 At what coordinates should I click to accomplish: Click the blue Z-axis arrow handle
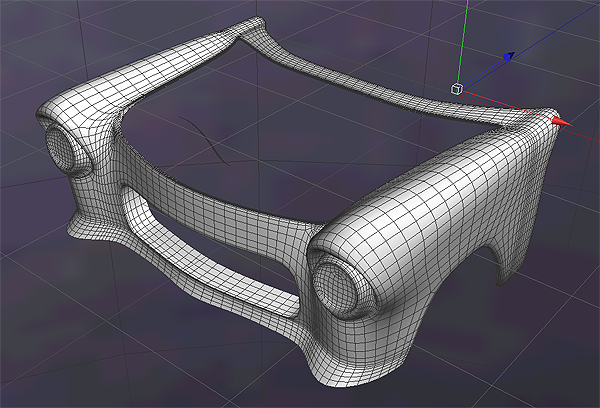(509, 57)
